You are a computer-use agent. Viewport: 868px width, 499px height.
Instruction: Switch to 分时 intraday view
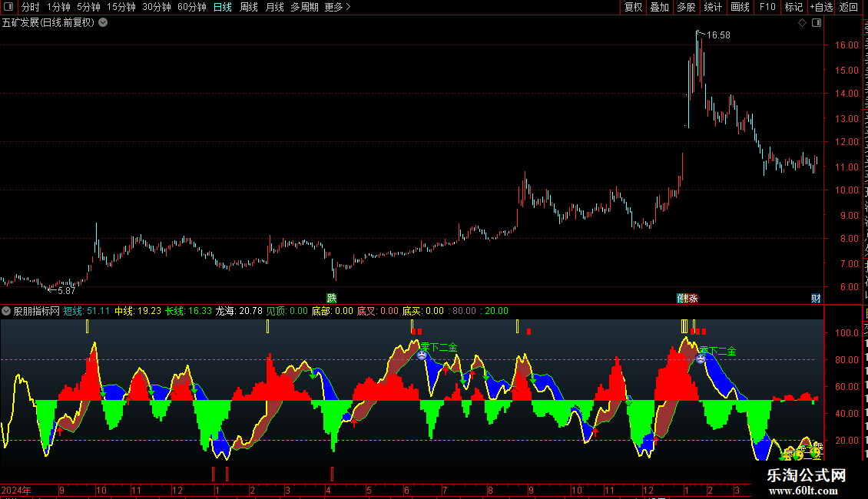click(x=31, y=7)
